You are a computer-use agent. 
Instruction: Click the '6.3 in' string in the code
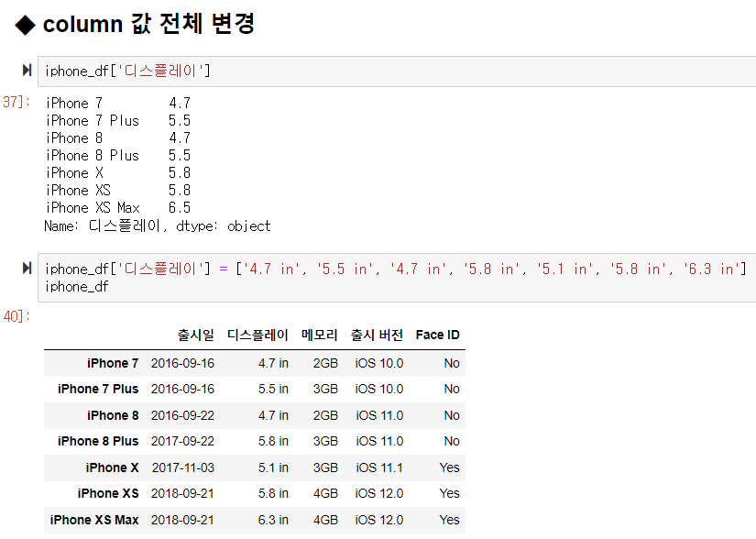click(711, 269)
